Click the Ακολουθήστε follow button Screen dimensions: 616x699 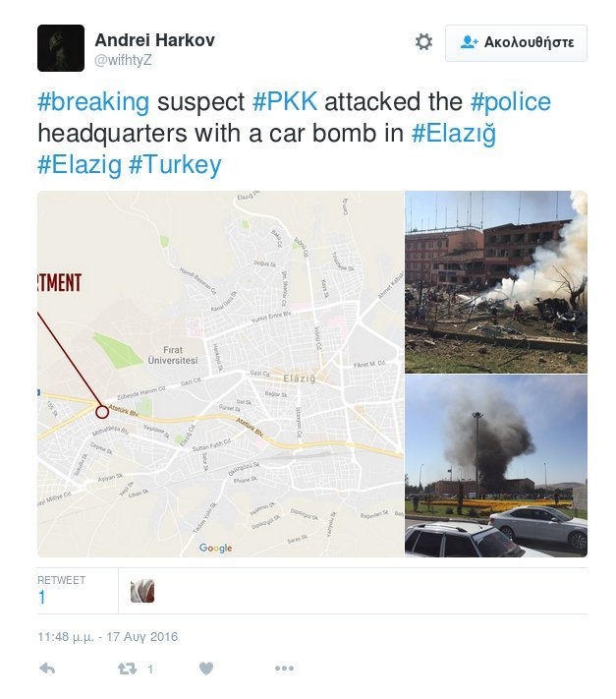click(x=516, y=43)
